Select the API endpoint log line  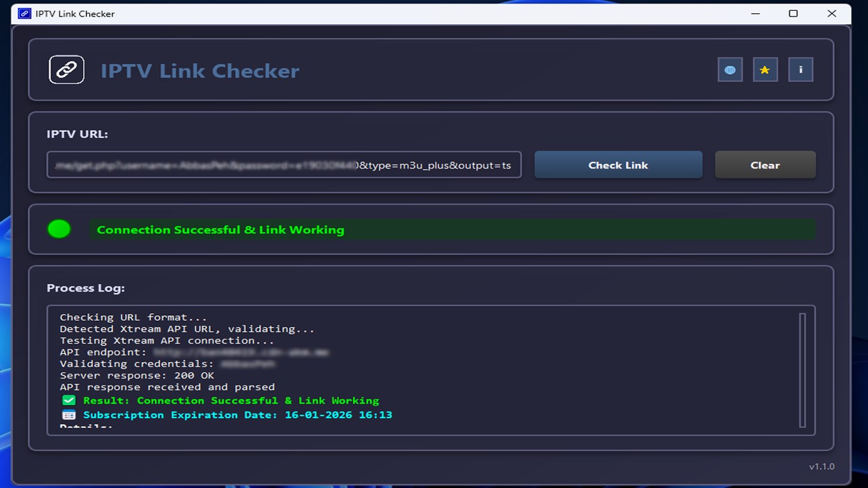pyautogui.click(x=194, y=352)
